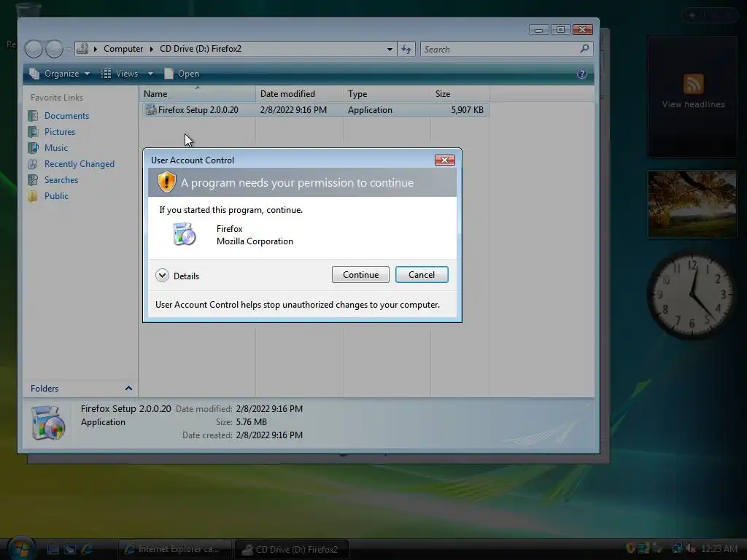Open Pictures in Favorite Links
The image size is (747, 560).
(x=60, y=132)
